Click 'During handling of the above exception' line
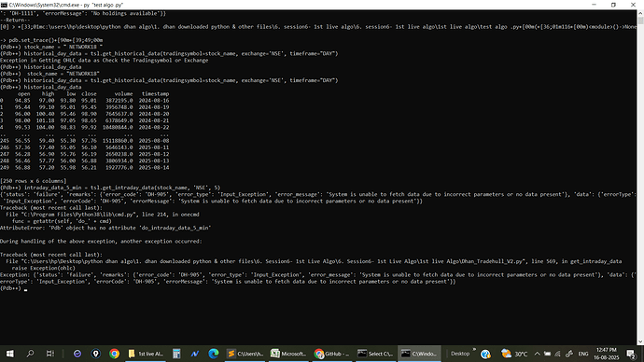Screen dimensions: 644x362 coord(101,242)
